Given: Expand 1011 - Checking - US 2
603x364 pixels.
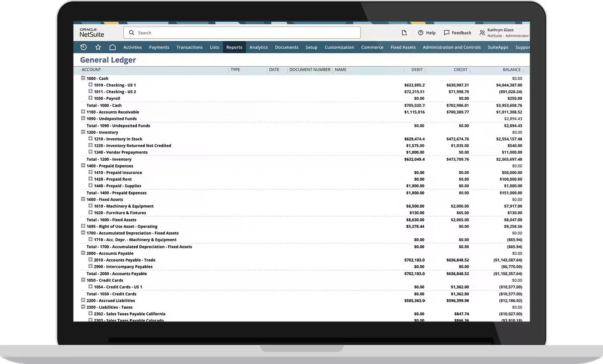Looking at the screenshot, I should click(90, 91).
